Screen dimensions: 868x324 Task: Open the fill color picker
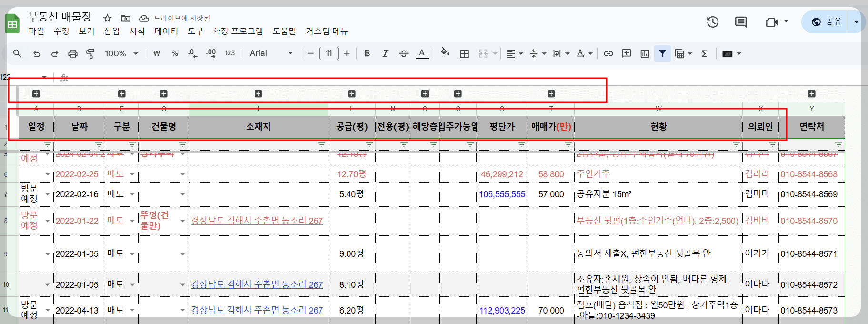(x=445, y=52)
